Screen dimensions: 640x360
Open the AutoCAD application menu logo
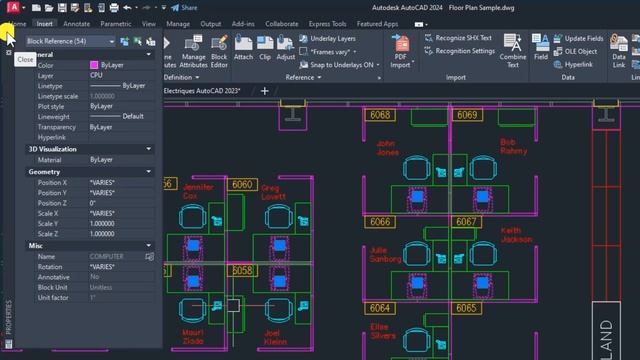(x=13, y=7)
